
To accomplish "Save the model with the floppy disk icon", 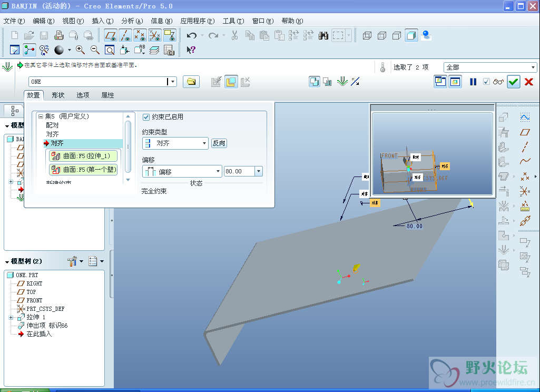I will tap(44, 35).
